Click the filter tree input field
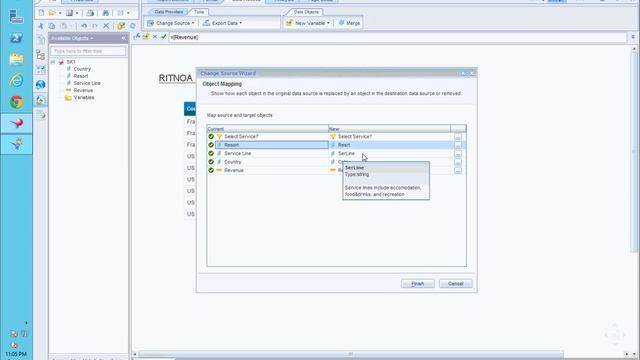 [x=88, y=51]
